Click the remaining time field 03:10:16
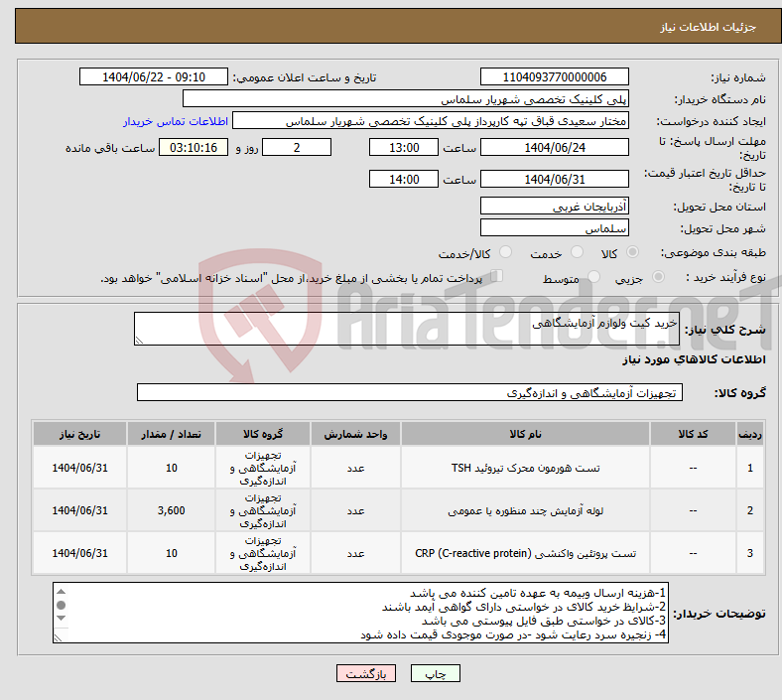Screen dimensions: 782x700 pos(194,147)
